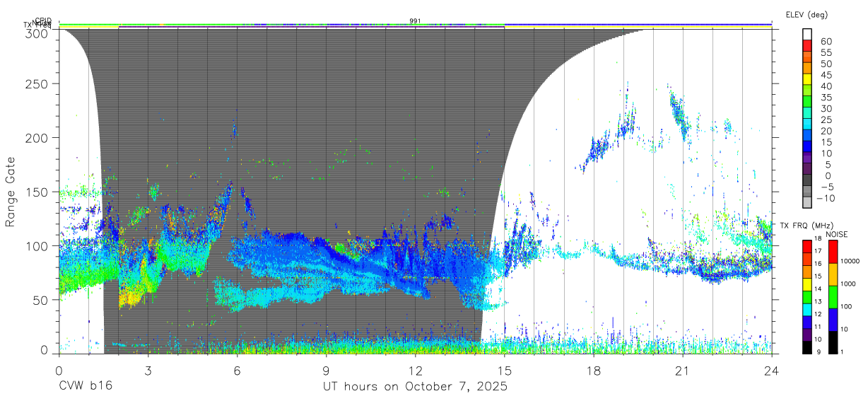This screenshot has width=868, height=401.
Task: Click the x-axis tick label '3'
Action: [x=148, y=371]
